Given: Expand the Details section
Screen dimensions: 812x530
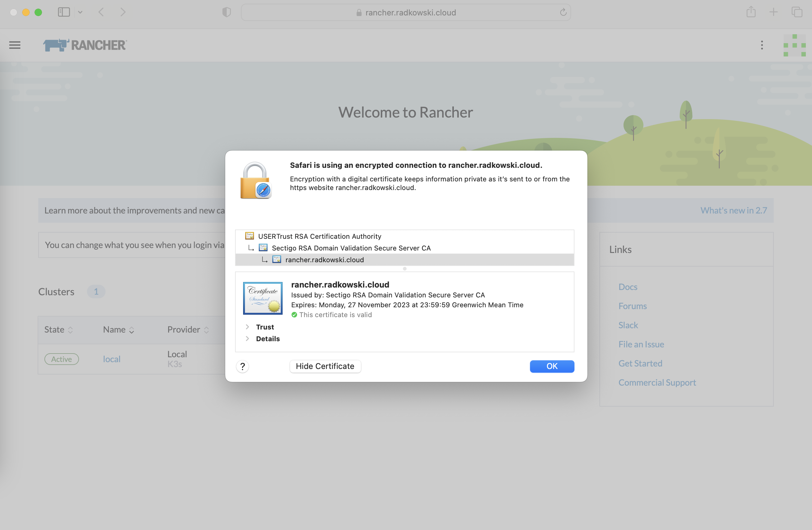Looking at the screenshot, I should pos(247,339).
